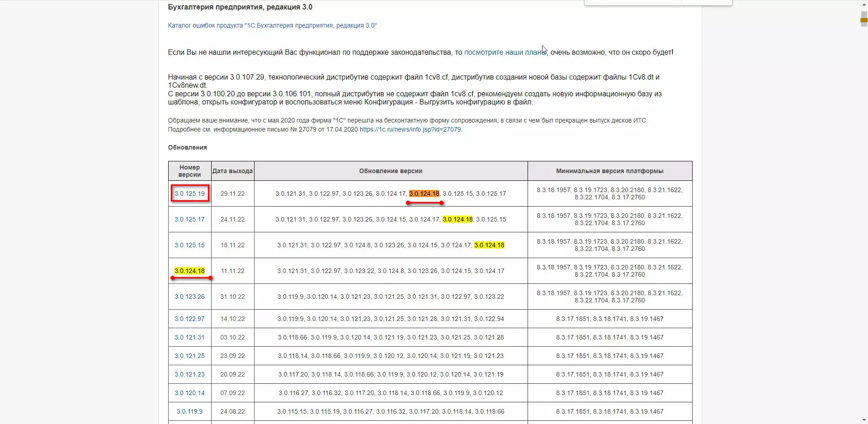Click the platform versions cell for 3.0.125.15

(610, 245)
